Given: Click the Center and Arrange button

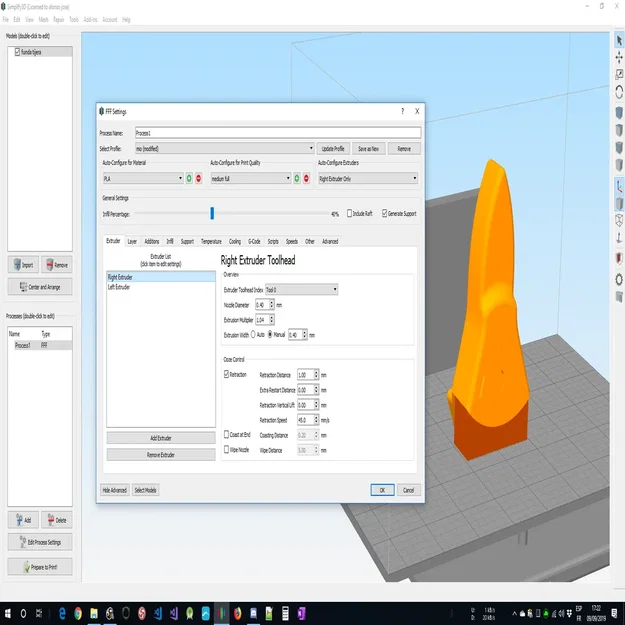Looking at the screenshot, I should 40,287.
